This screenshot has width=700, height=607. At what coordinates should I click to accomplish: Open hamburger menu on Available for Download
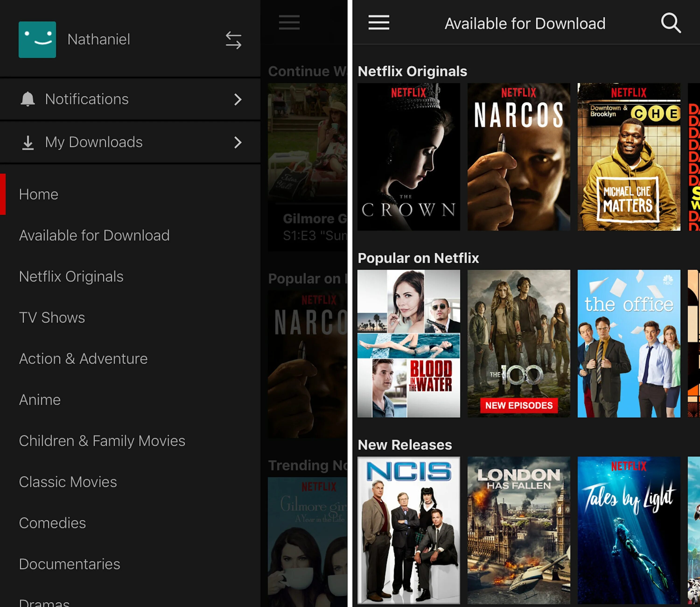378,23
